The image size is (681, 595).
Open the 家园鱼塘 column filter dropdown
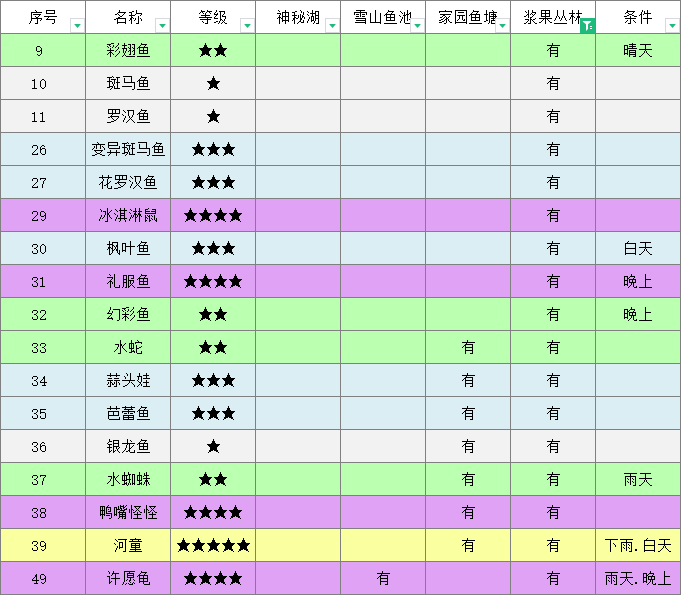[x=502, y=26]
